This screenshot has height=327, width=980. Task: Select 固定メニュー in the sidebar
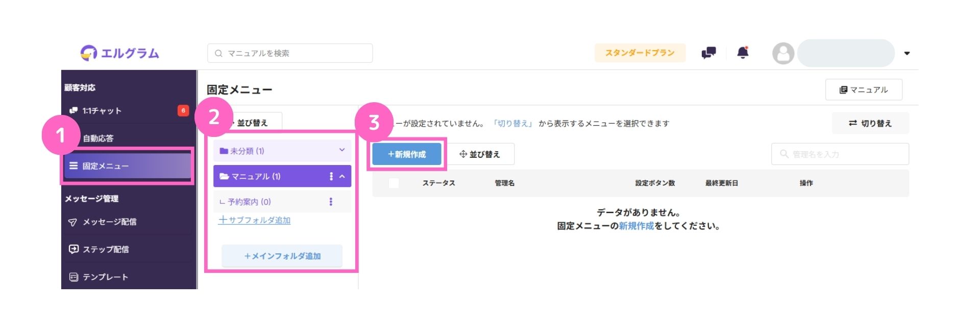pyautogui.click(x=128, y=166)
